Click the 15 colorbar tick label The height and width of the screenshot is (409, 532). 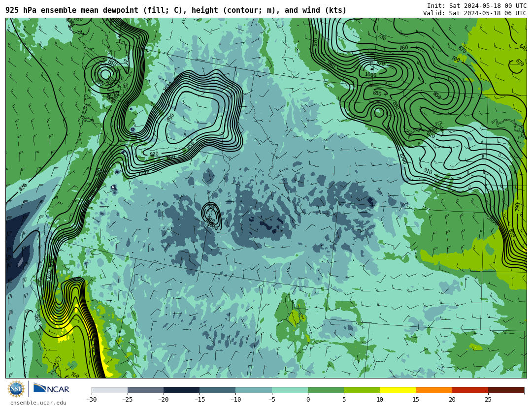(416, 400)
